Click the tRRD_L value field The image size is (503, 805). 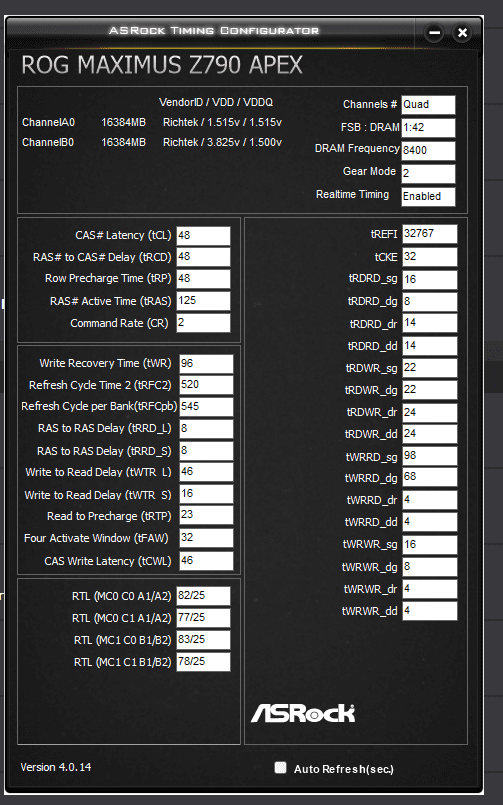pyautogui.click(x=206, y=429)
